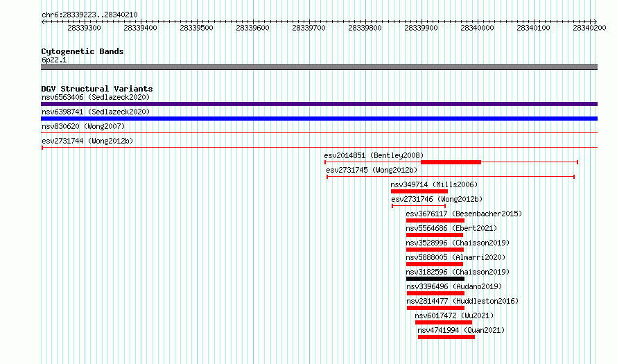Screen dimensions: 617x364
Task: Click the esv2014851 (Bentley2008) label
Action: (x=374, y=155)
